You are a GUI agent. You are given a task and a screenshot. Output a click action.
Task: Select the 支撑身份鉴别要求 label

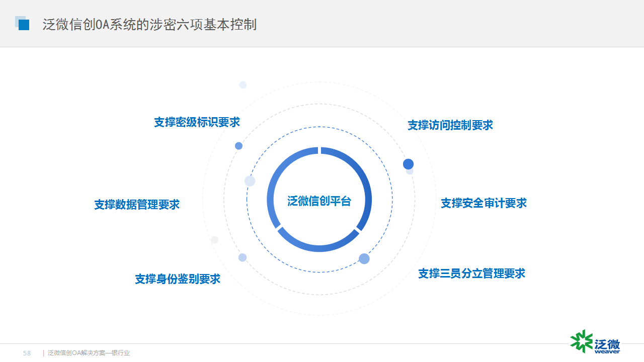(x=178, y=279)
